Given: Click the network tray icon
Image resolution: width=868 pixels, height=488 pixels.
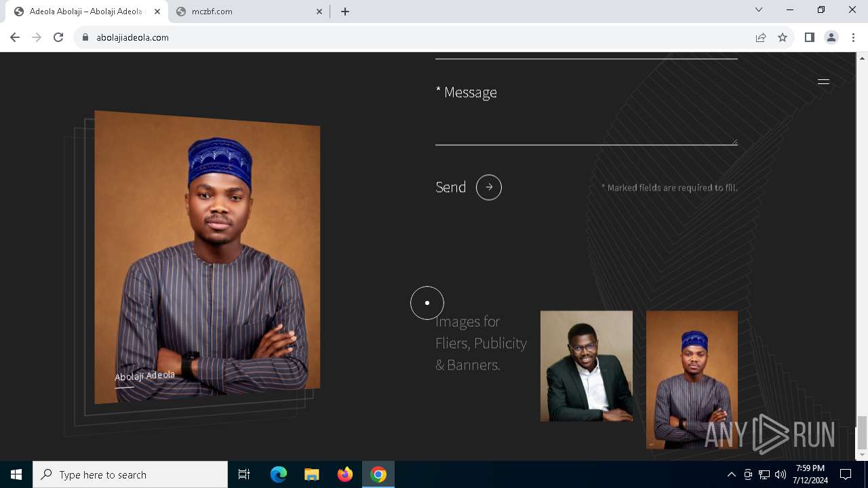Looking at the screenshot, I should point(764,474).
